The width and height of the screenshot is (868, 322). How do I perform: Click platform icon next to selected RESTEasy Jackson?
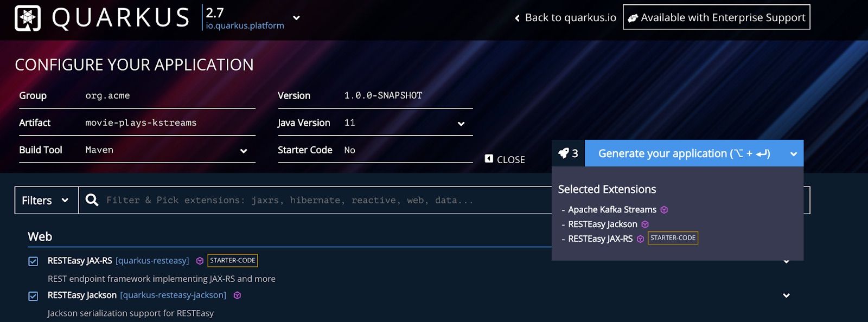pyautogui.click(x=645, y=224)
